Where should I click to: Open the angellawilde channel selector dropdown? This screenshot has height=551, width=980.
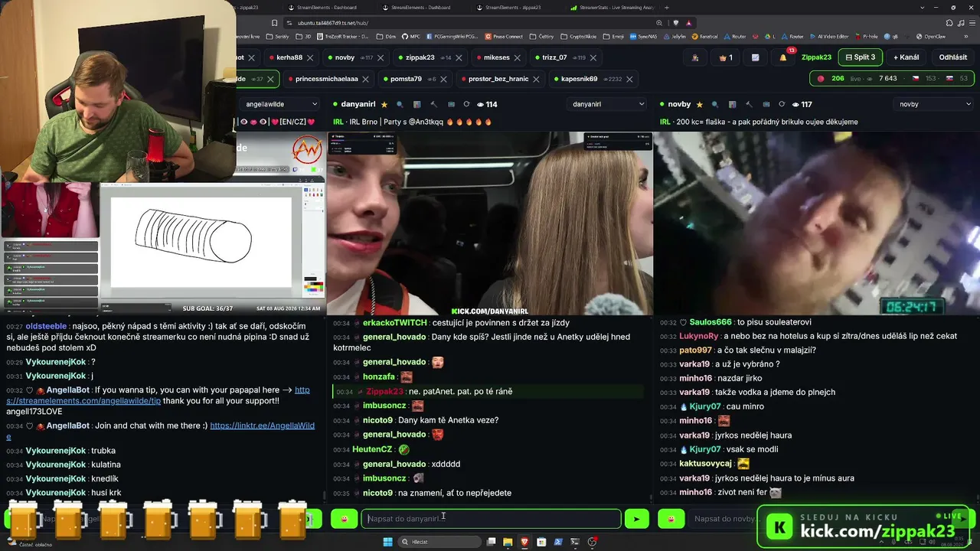[x=281, y=104]
